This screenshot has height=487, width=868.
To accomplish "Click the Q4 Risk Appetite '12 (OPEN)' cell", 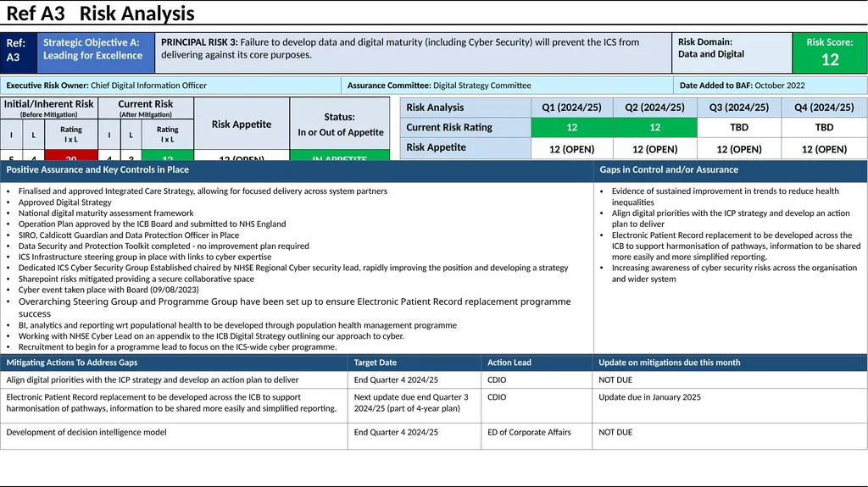I will [824, 149].
